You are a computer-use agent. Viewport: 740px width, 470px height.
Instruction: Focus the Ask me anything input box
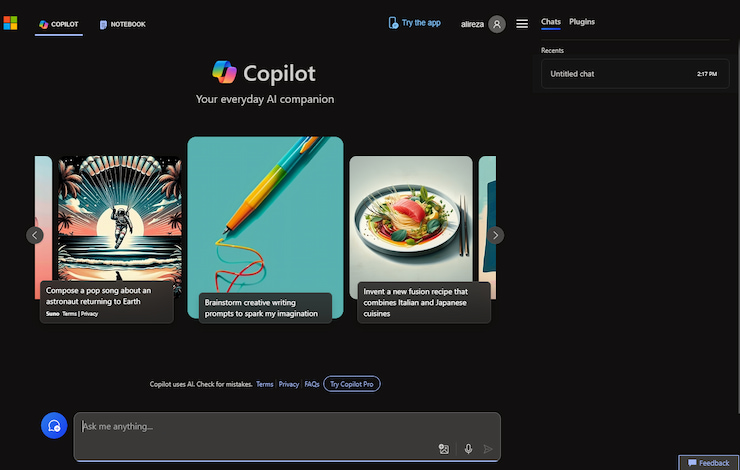[287, 436]
